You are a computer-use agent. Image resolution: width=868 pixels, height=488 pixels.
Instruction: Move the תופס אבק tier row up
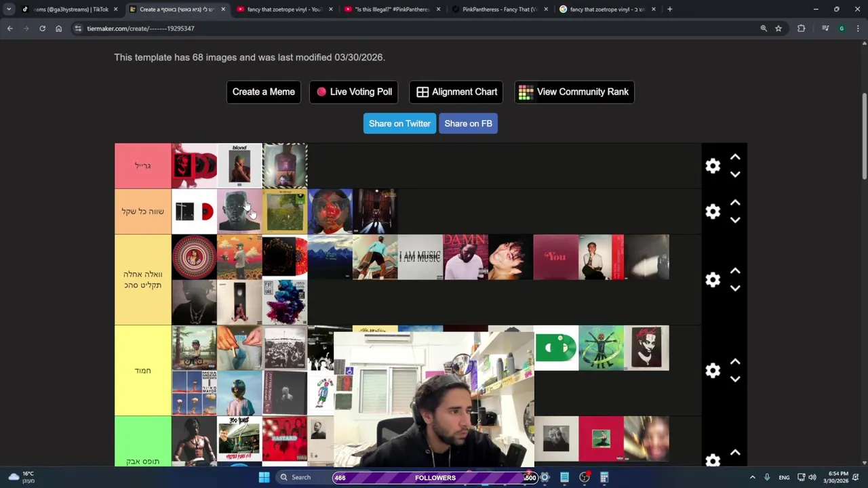point(735,453)
